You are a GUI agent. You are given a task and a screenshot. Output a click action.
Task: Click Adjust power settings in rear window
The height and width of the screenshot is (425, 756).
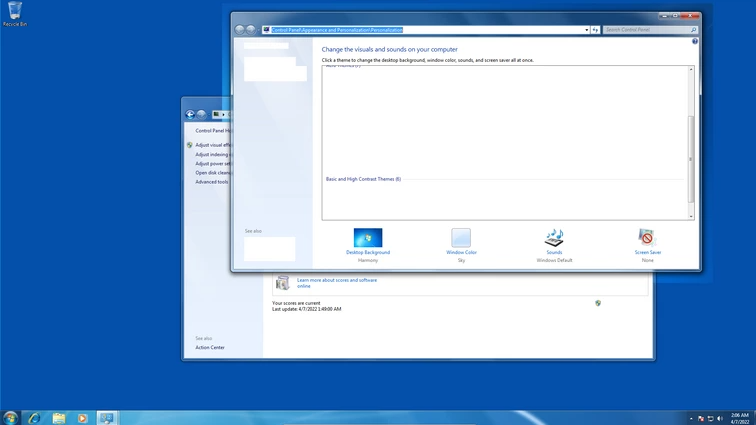tap(213, 164)
